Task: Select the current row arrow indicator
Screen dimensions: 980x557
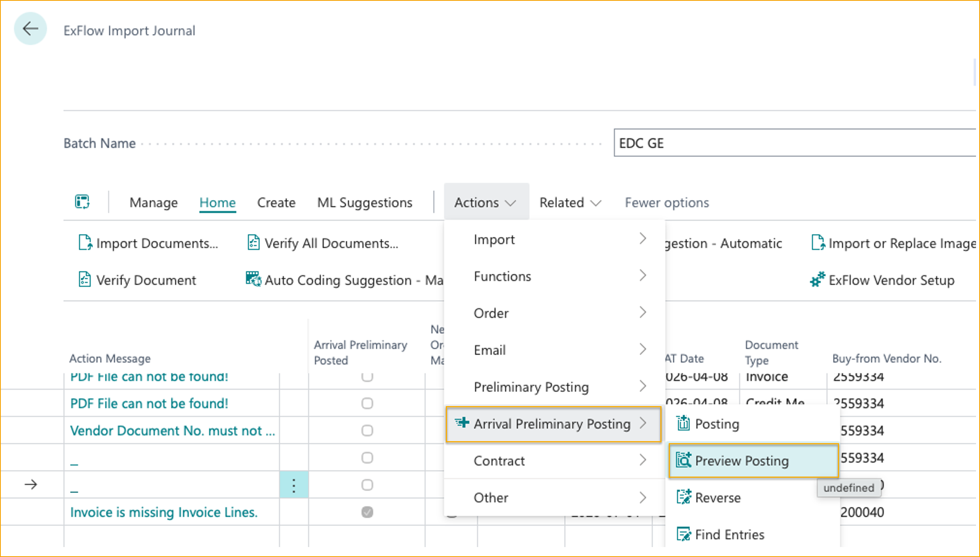Action: (x=31, y=485)
